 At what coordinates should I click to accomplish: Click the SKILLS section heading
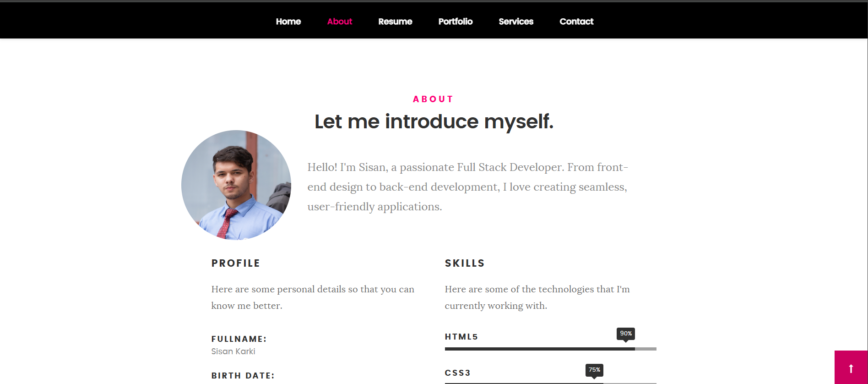tap(465, 263)
